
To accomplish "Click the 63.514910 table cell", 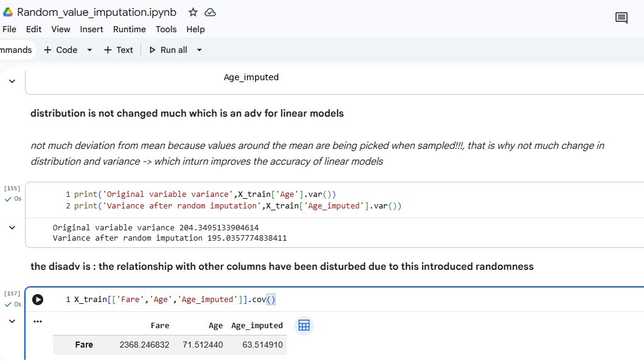I will pyautogui.click(x=263, y=345).
